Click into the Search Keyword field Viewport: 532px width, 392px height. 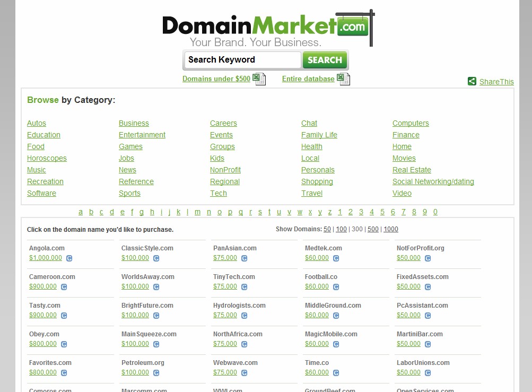coord(242,60)
